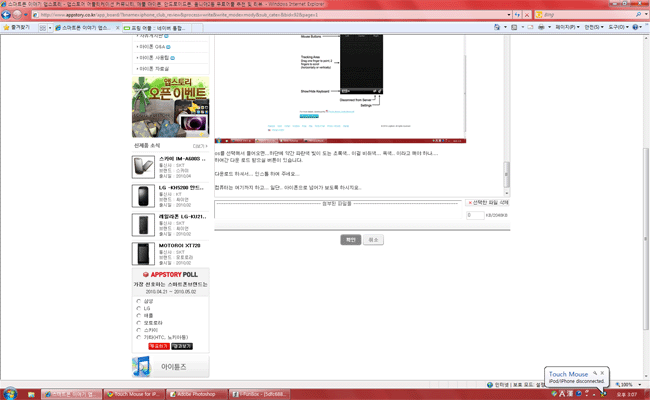Stop loading with the red X icon
The image size is (650, 400).
click(527, 15)
